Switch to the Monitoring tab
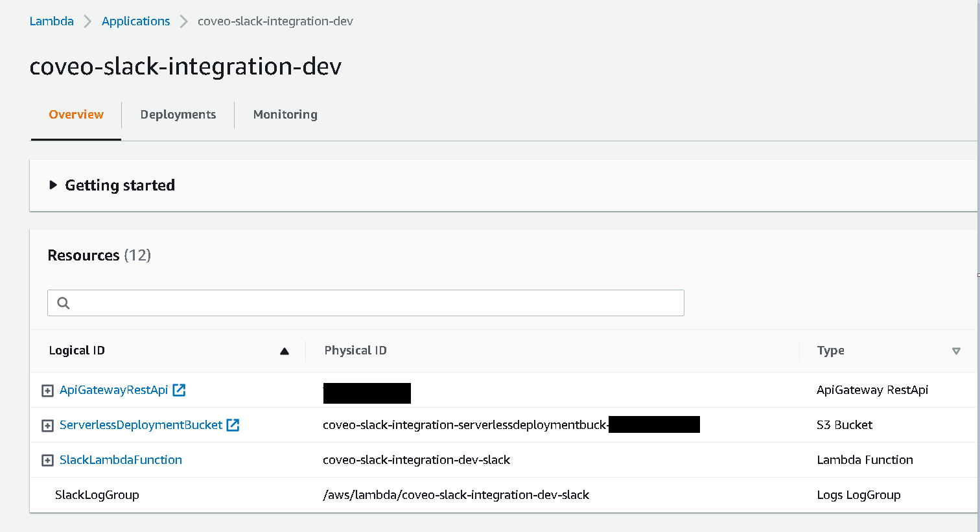The height and width of the screenshot is (532, 980). point(285,115)
